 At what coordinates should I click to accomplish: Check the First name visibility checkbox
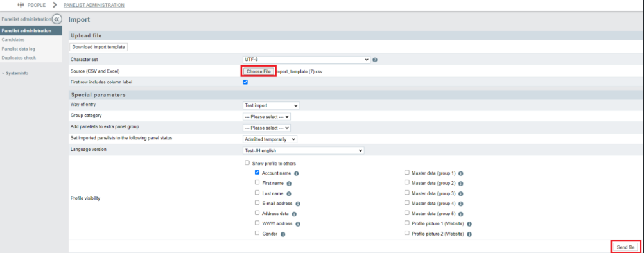257,182
